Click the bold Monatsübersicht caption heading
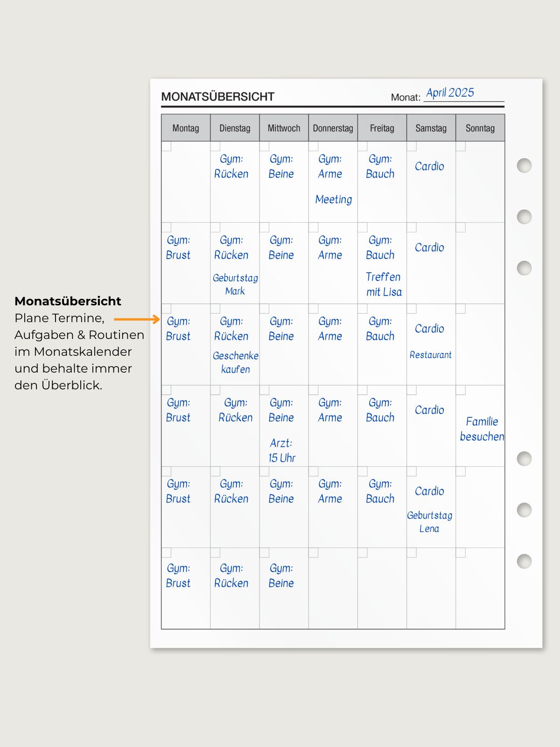Image resolution: width=560 pixels, height=747 pixels. pyautogui.click(x=68, y=301)
